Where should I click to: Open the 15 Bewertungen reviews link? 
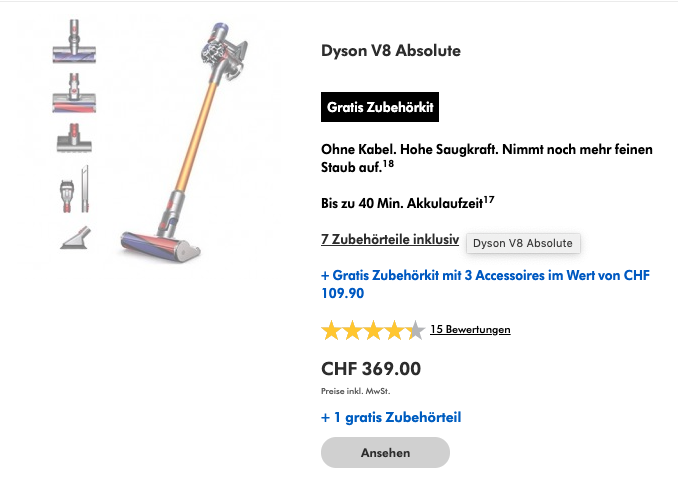(470, 329)
